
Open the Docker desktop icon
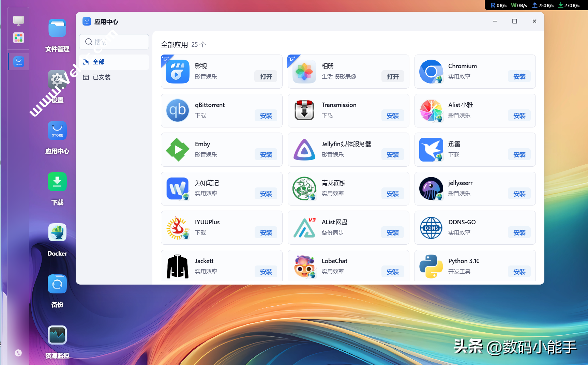click(57, 233)
